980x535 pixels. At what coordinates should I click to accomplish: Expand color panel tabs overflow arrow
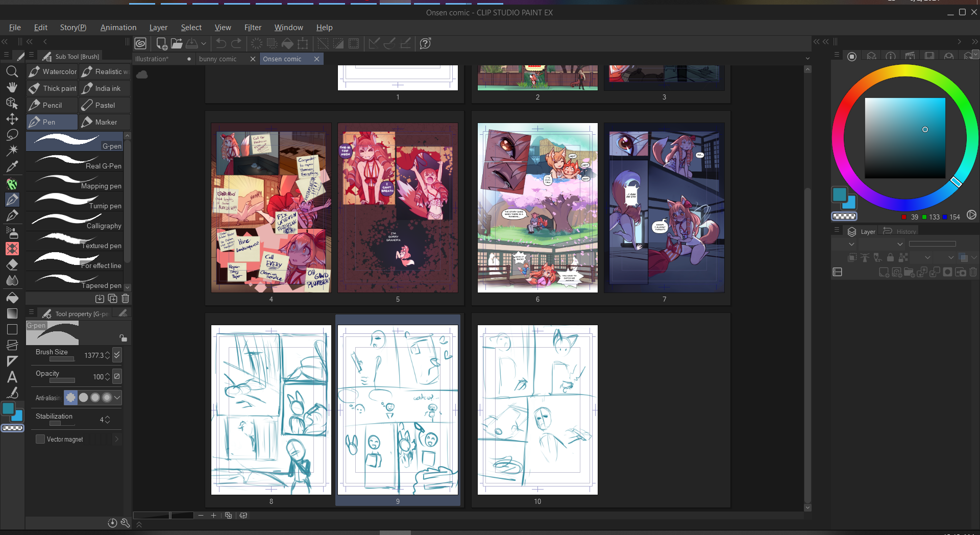[975, 54]
